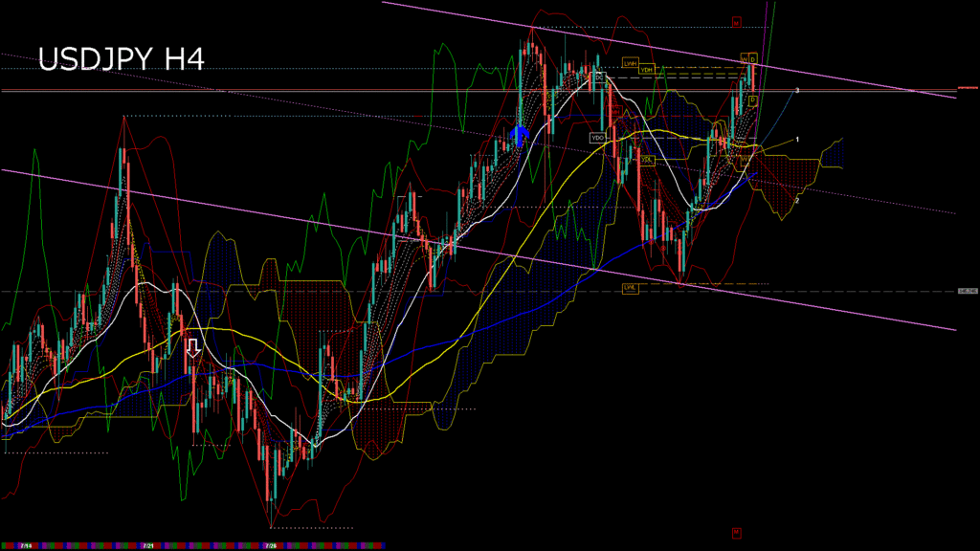Click the 7/28 date marker on time axis
The image size is (980, 551).
tap(271, 546)
